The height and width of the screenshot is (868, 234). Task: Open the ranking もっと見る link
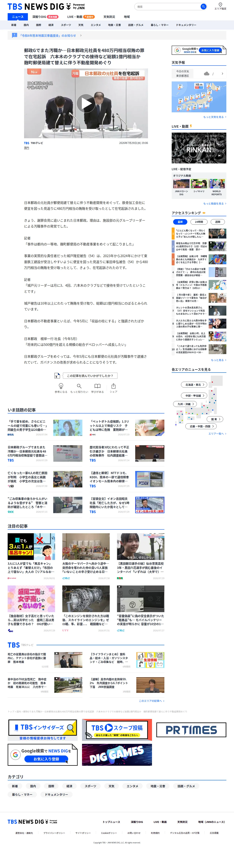click(x=218, y=360)
